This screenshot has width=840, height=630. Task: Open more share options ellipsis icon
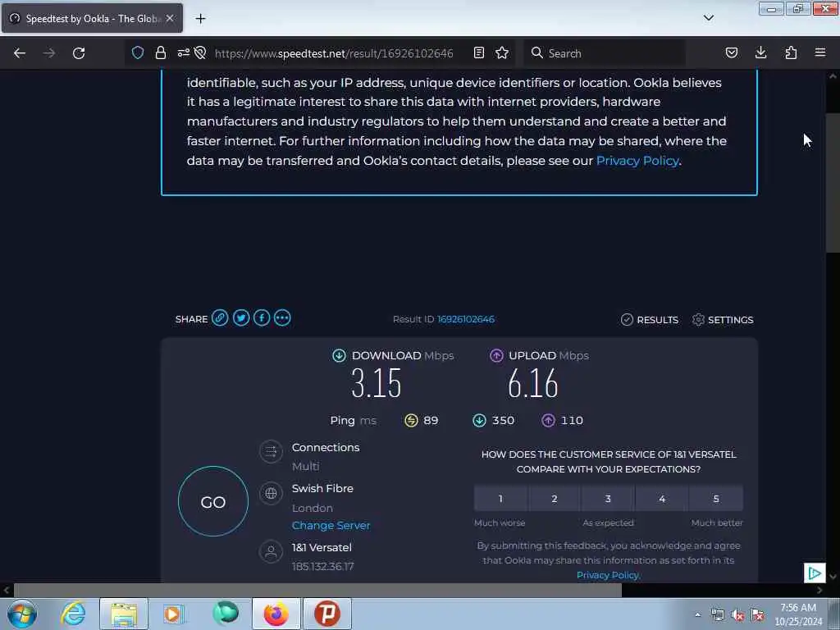(x=282, y=317)
